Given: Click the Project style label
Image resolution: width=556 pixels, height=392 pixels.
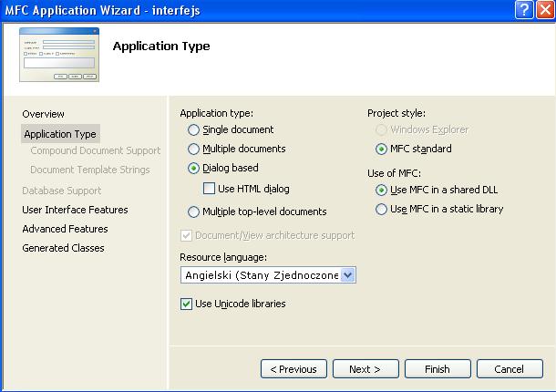Looking at the screenshot, I should [396, 113].
